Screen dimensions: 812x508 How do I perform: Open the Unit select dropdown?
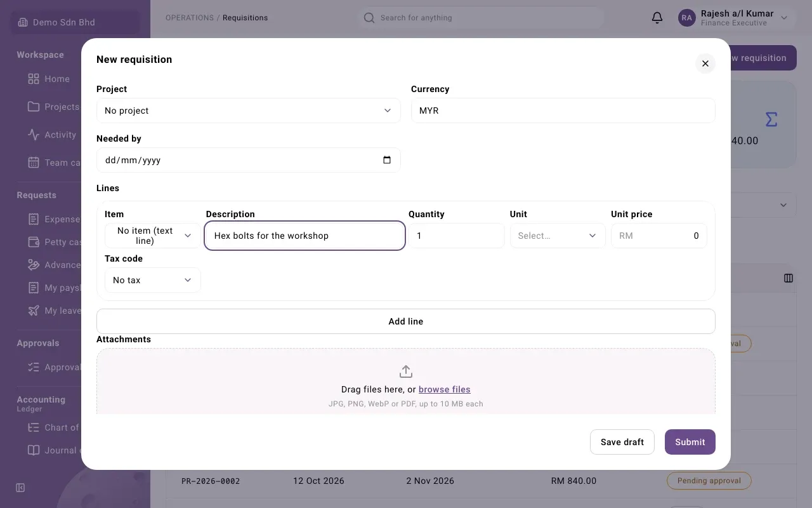click(558, 236)
